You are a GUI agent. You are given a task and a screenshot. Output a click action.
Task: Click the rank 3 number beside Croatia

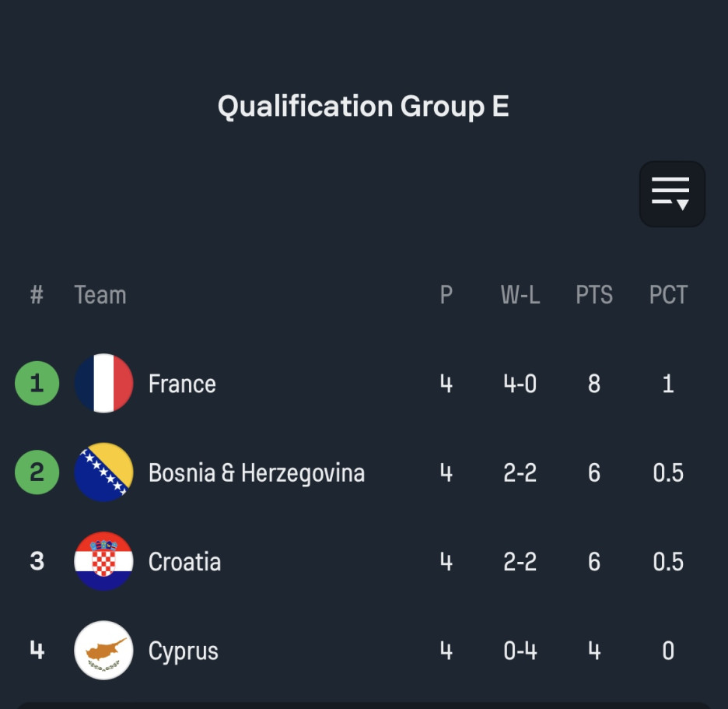click(x=37, y=561)
